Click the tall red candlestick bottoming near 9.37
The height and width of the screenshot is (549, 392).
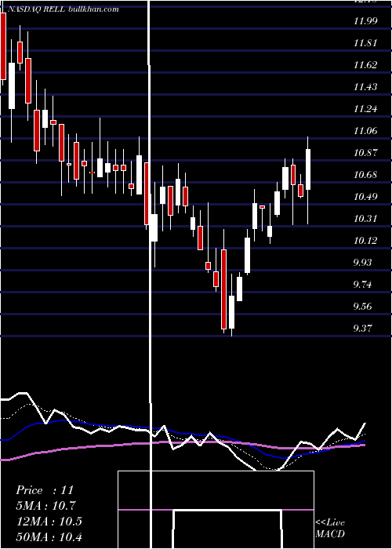tap(223, 289)
